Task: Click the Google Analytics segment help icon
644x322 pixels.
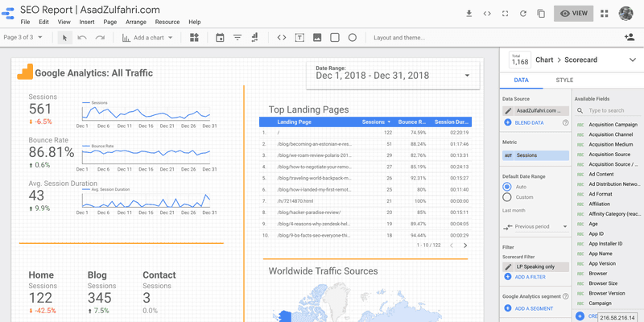Action: tap(565, 296)
